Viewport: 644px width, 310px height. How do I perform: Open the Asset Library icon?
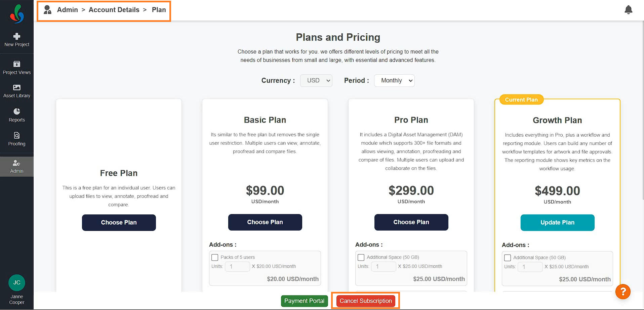tap(17, 88)
